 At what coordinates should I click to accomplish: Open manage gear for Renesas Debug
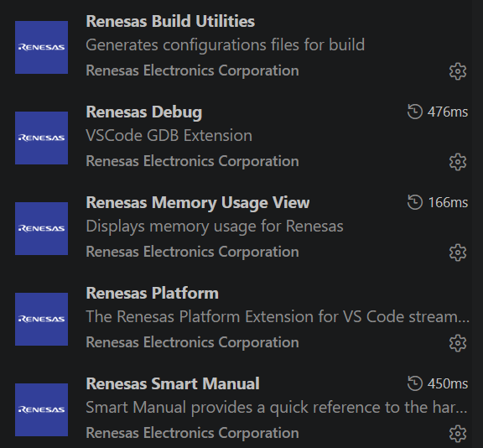tap(458, 162)
